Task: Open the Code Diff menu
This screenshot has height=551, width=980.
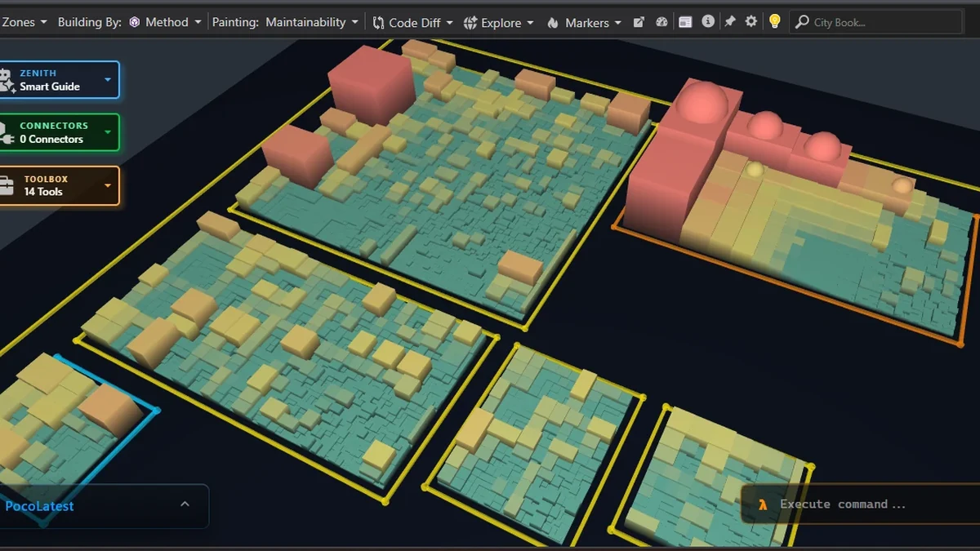Action: point(412,22)
